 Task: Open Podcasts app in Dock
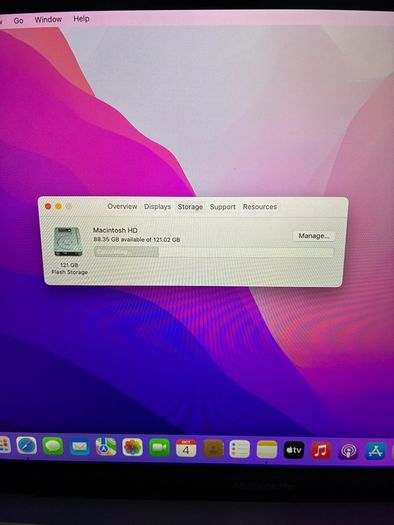pos(348,451)
